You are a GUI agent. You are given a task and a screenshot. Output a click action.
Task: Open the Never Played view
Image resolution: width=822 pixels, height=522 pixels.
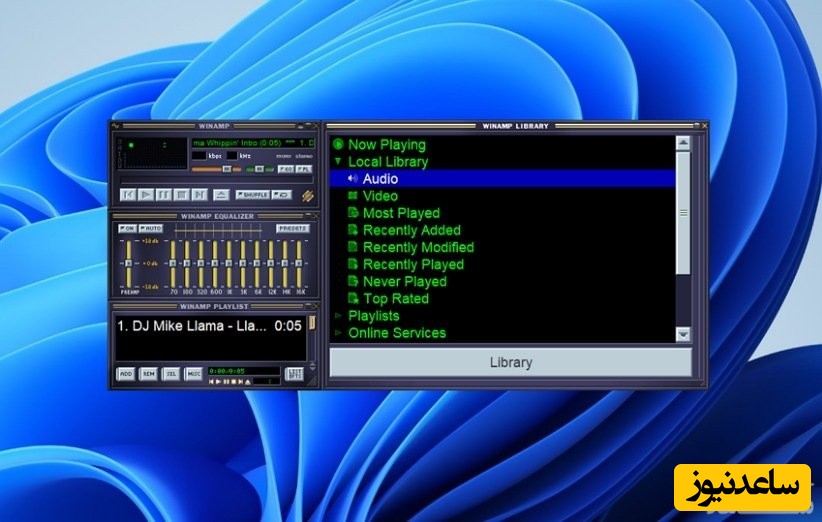405,281
